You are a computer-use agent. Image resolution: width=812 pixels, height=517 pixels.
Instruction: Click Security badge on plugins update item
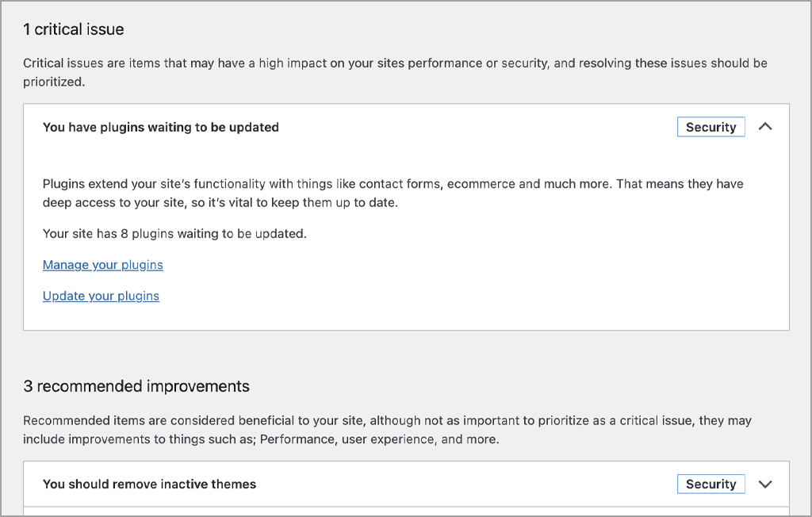(710, 127)
